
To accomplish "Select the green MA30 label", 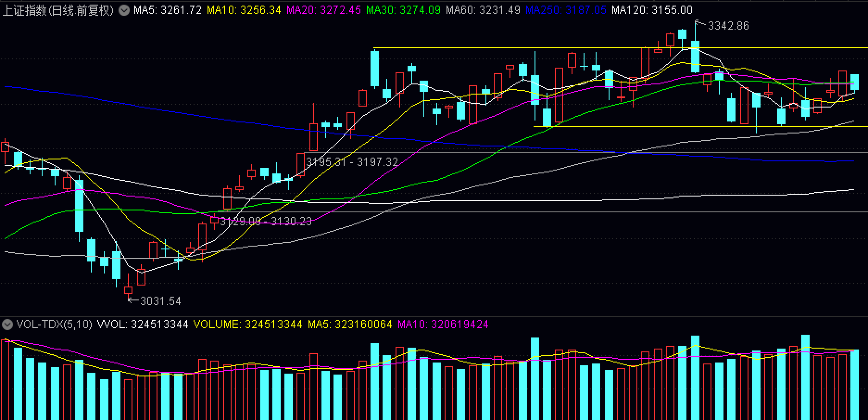I will pyautogui.click(x=403, y=10).
